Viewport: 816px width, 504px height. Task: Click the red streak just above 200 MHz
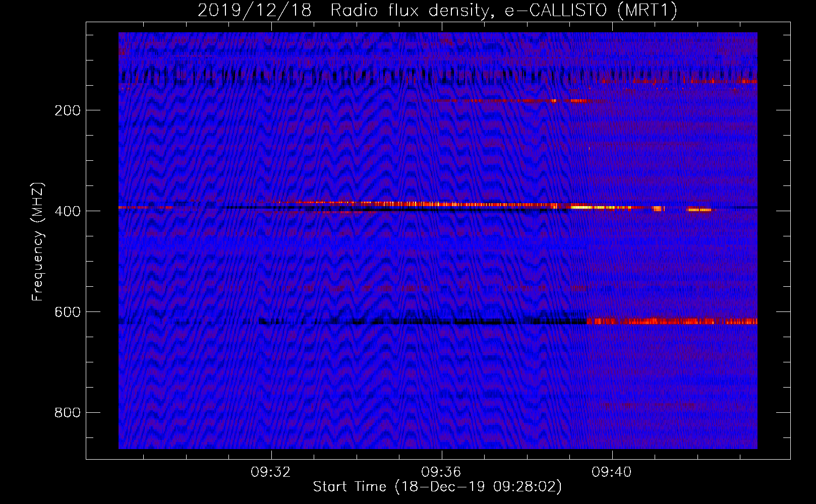click(514, 101)
